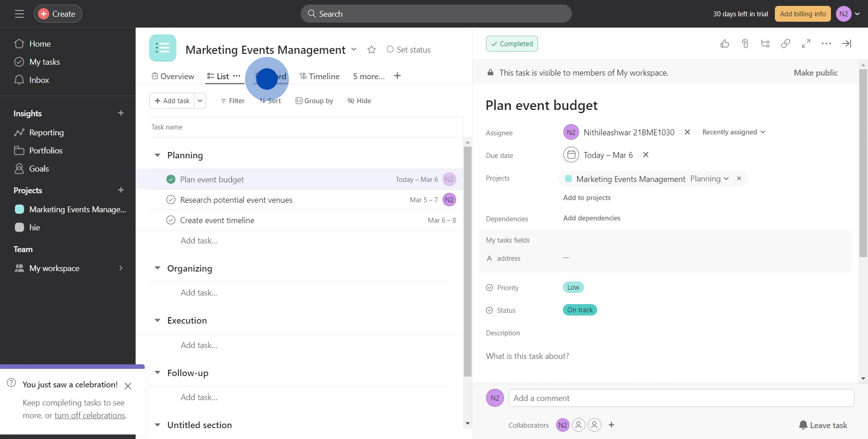The height and width of the screenshot is (439, 868).
Task: Click Add task... under Planning
Action: [x=199, y=241]
